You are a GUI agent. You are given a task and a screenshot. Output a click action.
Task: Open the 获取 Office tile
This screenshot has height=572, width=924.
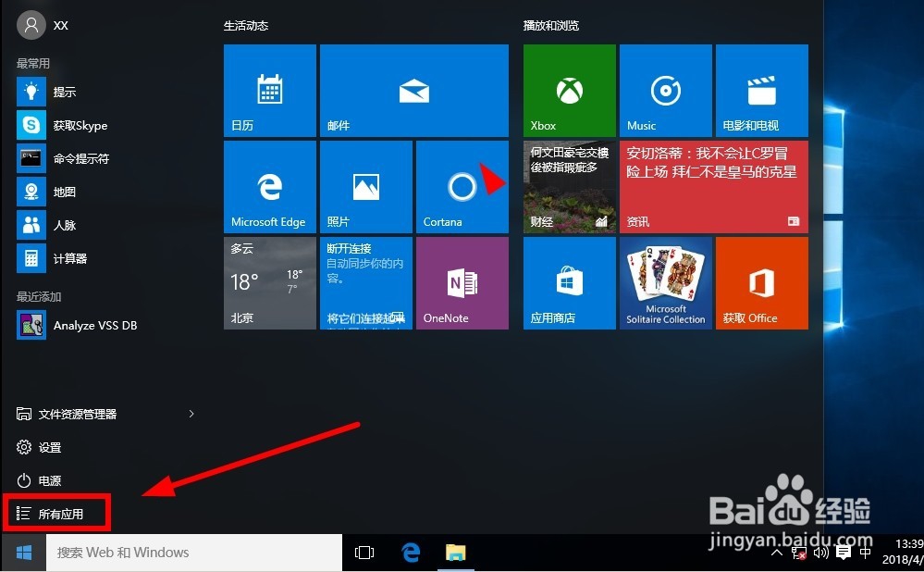click(x=762, y=283)
